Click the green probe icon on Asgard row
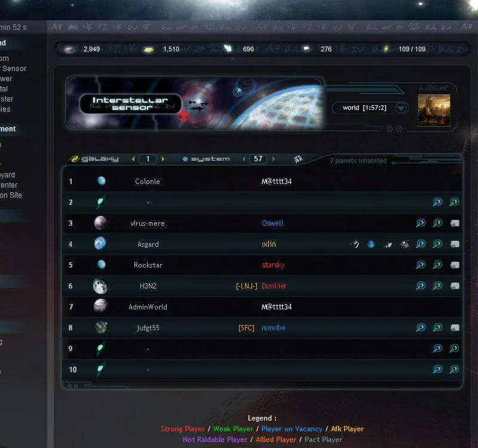The height and width of the screenshot is (448, 478). [x=437, y=244]
